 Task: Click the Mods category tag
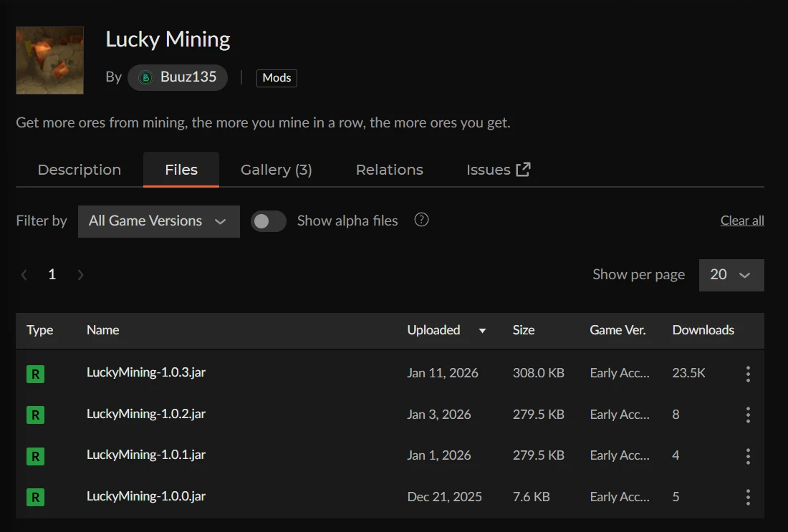click(277, 78)
